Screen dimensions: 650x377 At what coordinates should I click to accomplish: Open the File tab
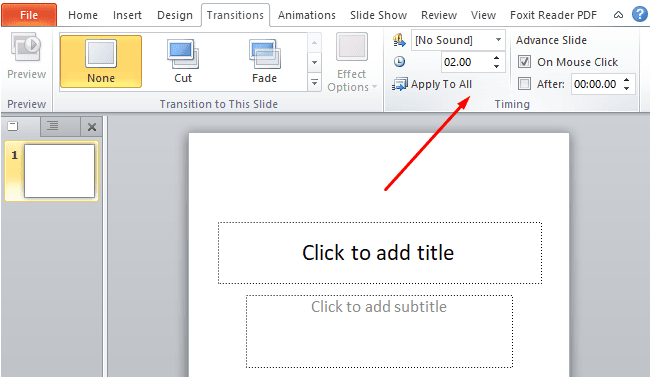29,15
